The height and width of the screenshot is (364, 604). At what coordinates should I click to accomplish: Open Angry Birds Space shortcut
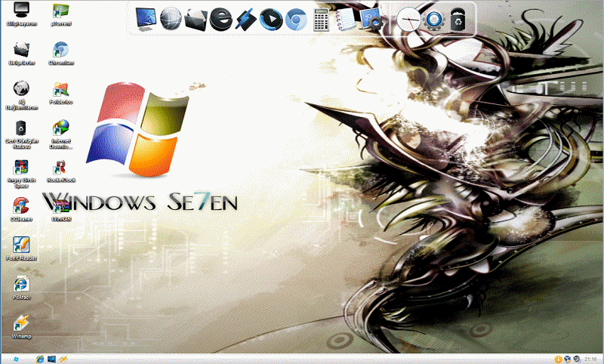click(x=22, y=174)
